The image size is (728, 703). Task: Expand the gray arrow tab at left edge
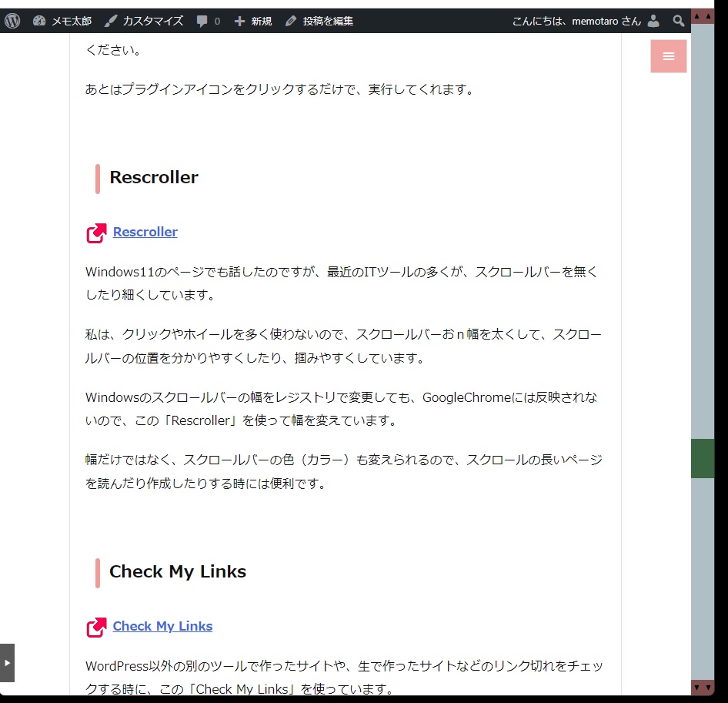coord(7,662)
